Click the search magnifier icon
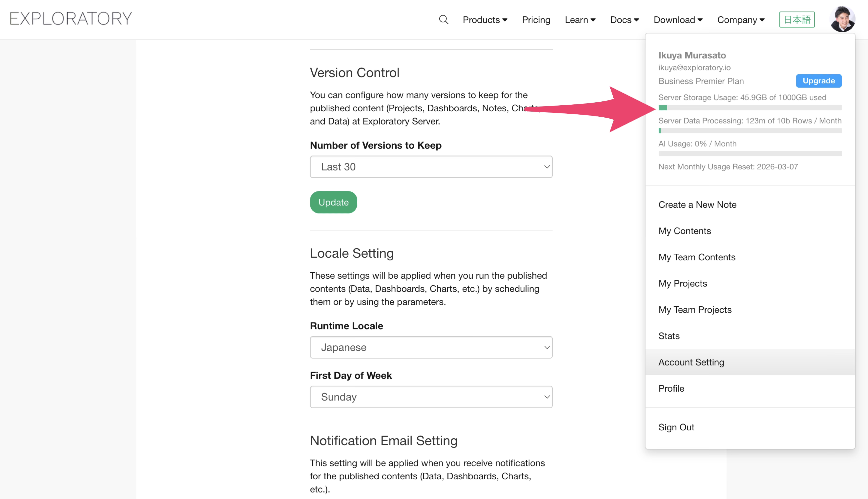868x499 pixels. [x=443, y=20]
